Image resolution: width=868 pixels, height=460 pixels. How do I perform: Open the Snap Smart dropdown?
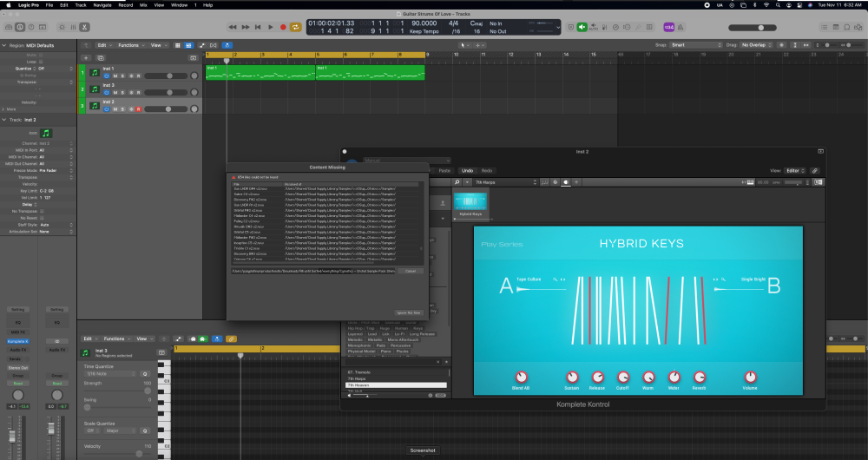click(696, 45)
